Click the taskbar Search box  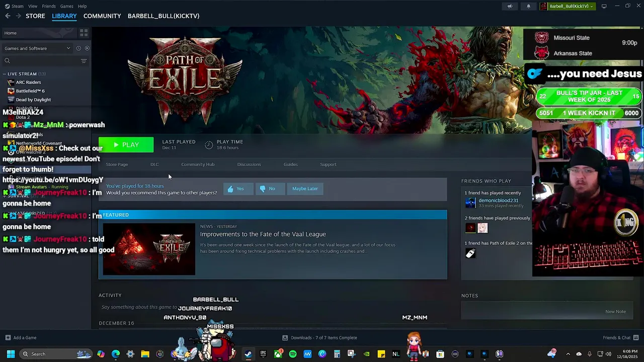(x=56, y=354)
